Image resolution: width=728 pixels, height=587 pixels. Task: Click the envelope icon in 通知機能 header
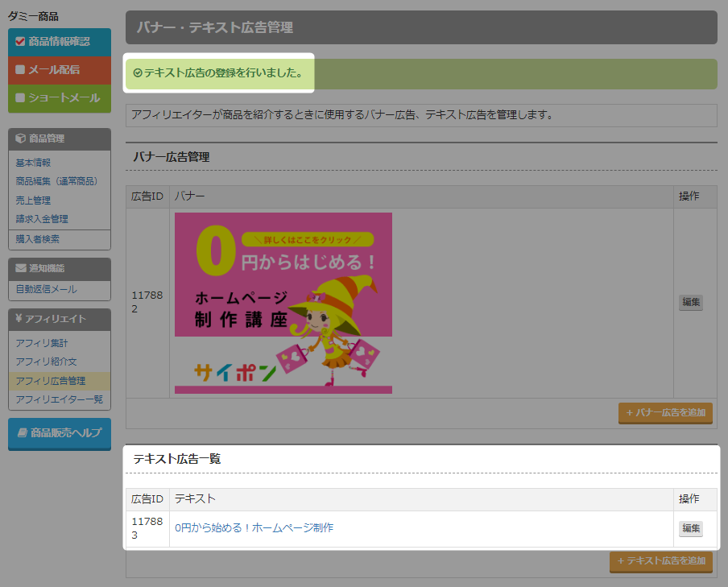(x=20, y=268)
